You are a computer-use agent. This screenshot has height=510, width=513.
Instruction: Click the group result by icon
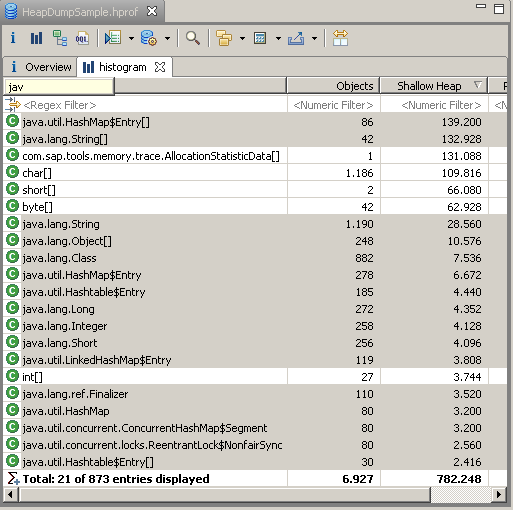pos(224,38)
